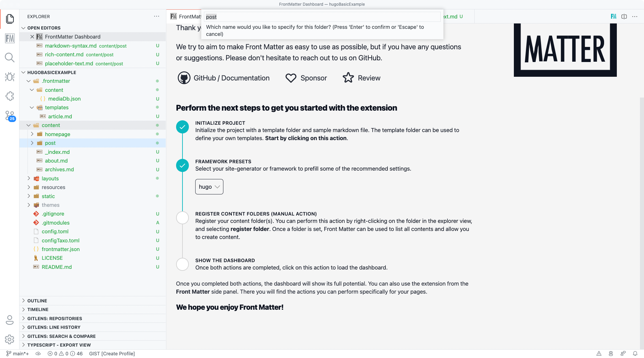This screenshot has height=358, width=644.
Task: Click the Show the Dashboard step circle
Action: click(182, 264)
